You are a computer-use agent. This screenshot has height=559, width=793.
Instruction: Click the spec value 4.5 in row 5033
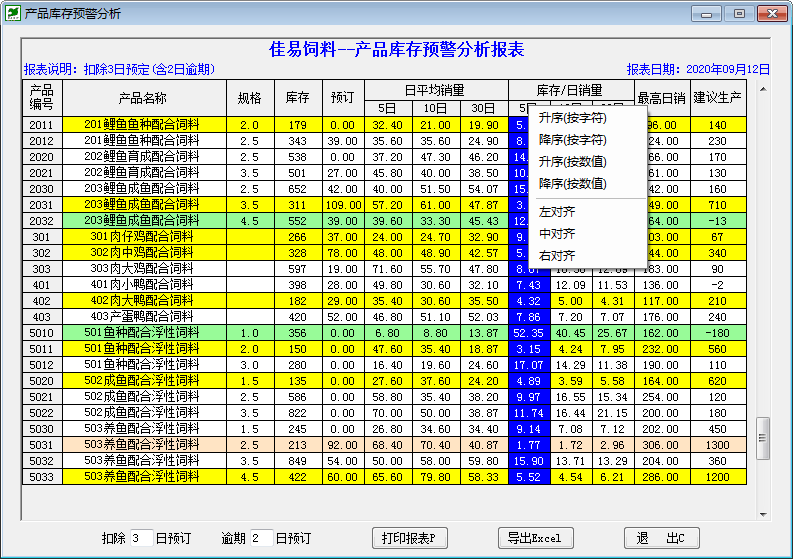point(250,477)
